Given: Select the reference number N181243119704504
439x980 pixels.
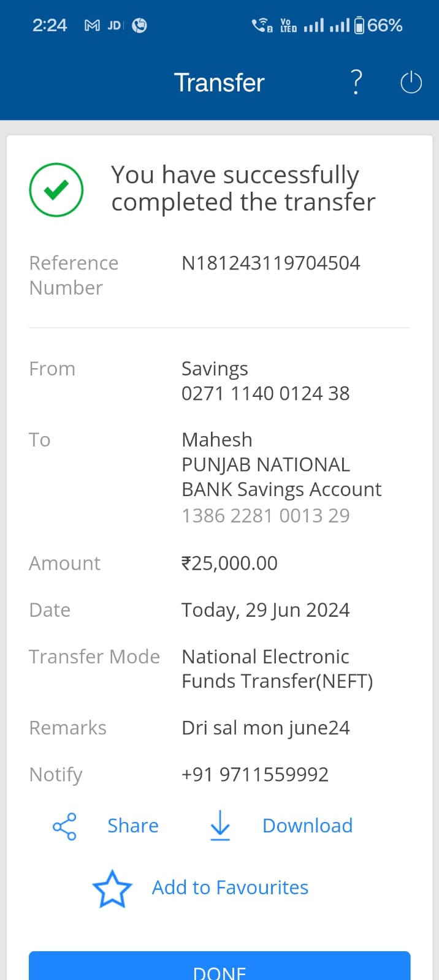Looking at the screenshot, I should click(x=270, y=263).
